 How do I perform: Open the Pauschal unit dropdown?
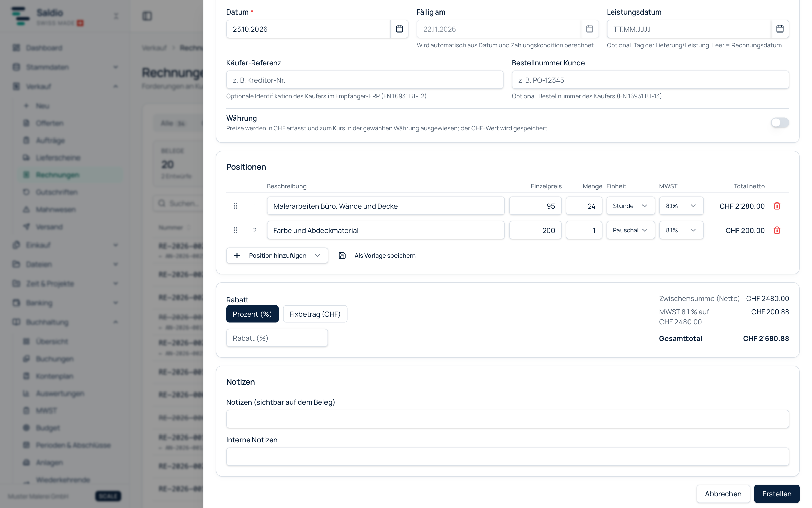point(631,230)
